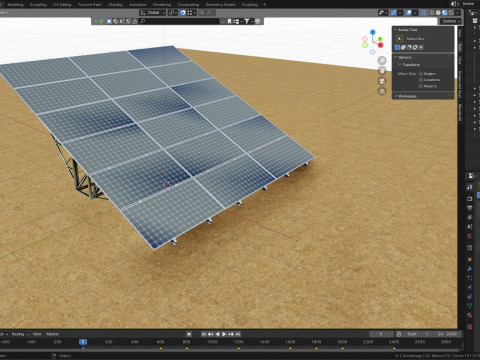
Task: Select solid viewport shading
Action: 438,13
